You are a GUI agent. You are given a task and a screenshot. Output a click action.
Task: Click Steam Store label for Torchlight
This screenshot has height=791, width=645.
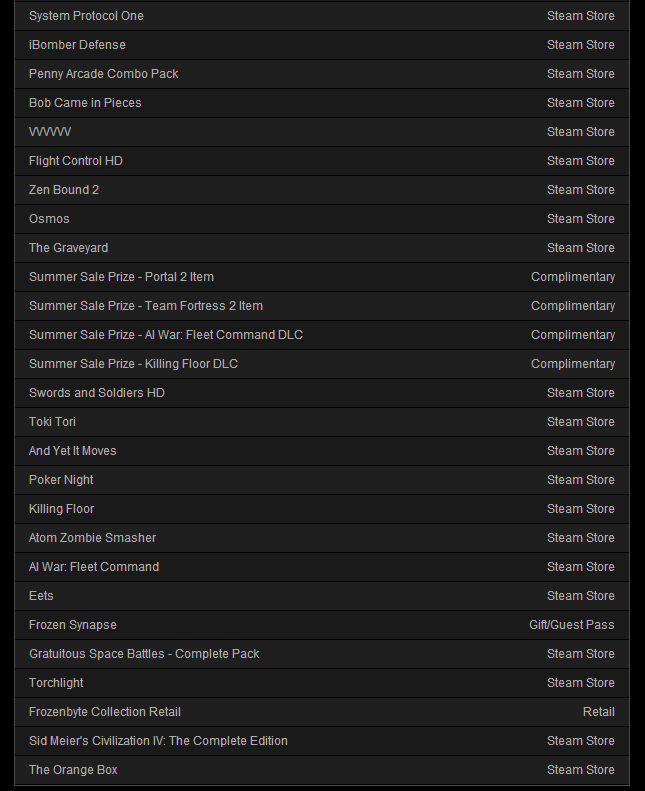(581, 683)
